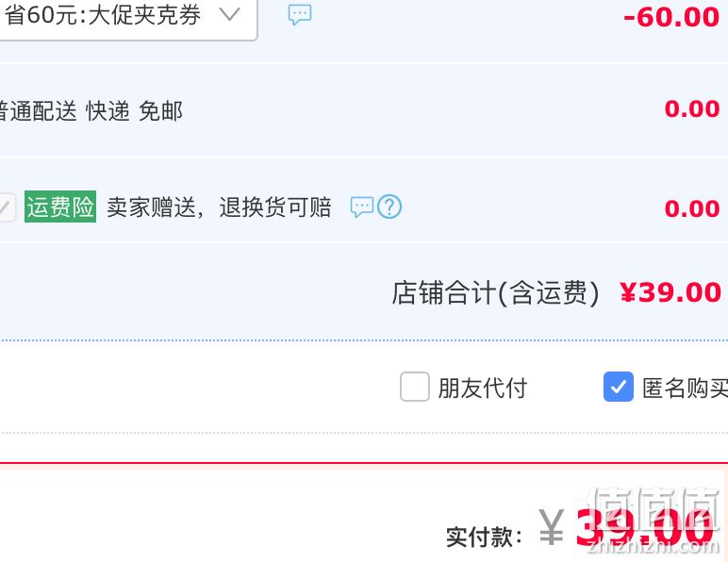Click the 卖家赠送,退换货可赔 description

point(219,207)
